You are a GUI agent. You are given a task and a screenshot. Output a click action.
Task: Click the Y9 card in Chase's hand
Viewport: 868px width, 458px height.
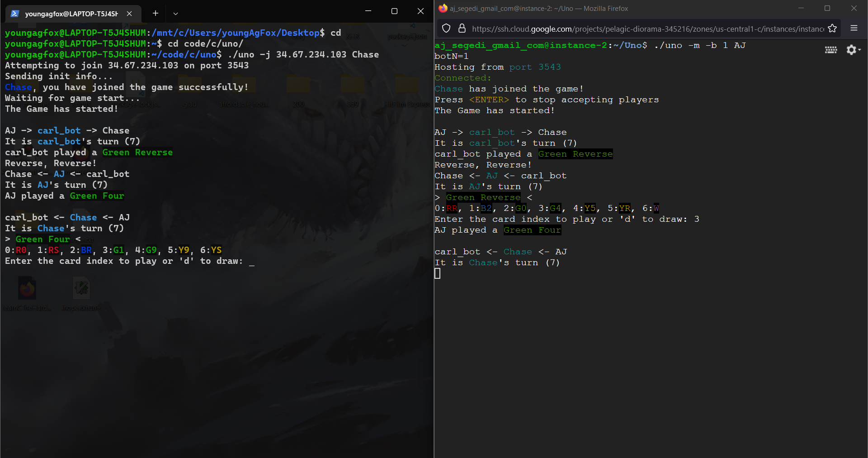[184, 250]
